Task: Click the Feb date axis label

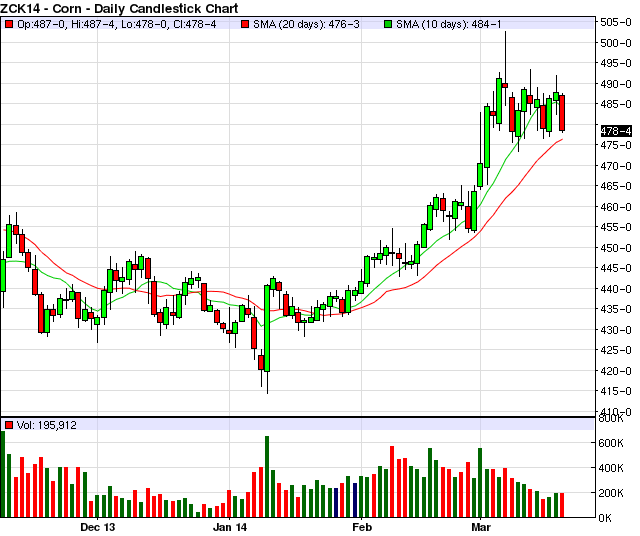Action: click(362, 527)
